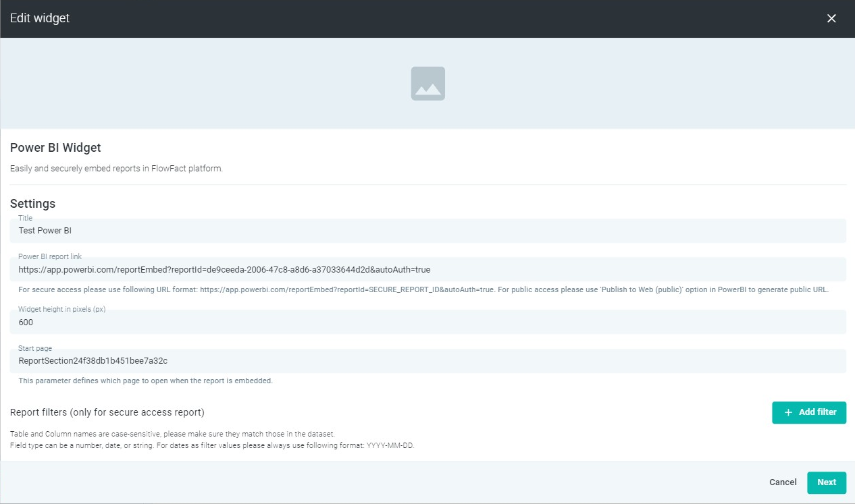The width and height of the screenshot is (855, 504).
Task: Edit the Power BI report link field
Action: (428, 269)
